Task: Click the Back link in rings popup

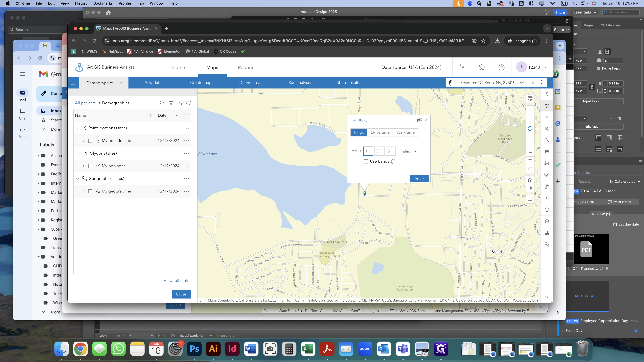Action: pos(360,121)
